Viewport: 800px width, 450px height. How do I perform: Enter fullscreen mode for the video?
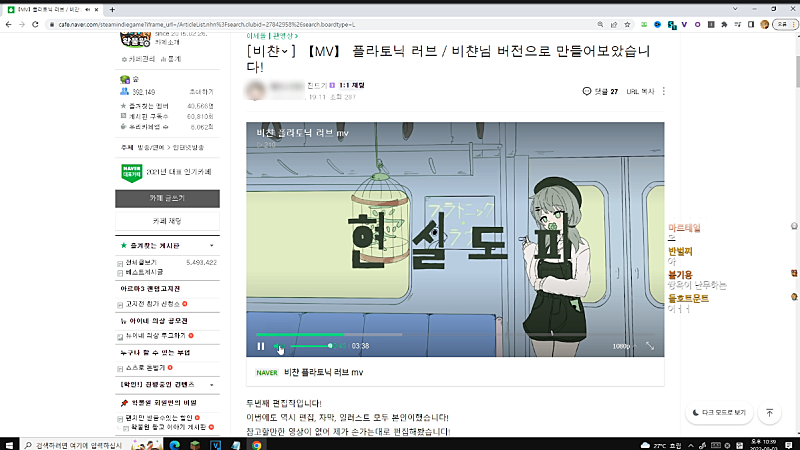[649, 346]
